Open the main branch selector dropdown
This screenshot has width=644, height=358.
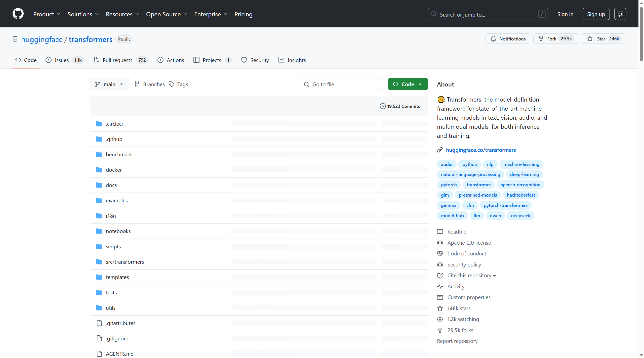[109, 84]
